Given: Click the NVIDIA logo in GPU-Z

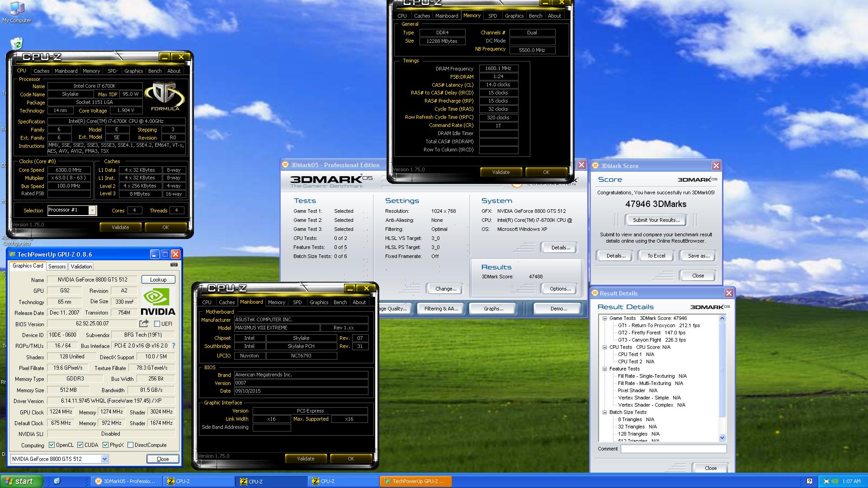Looking at the screenshot, I should (x=158, y=301).
